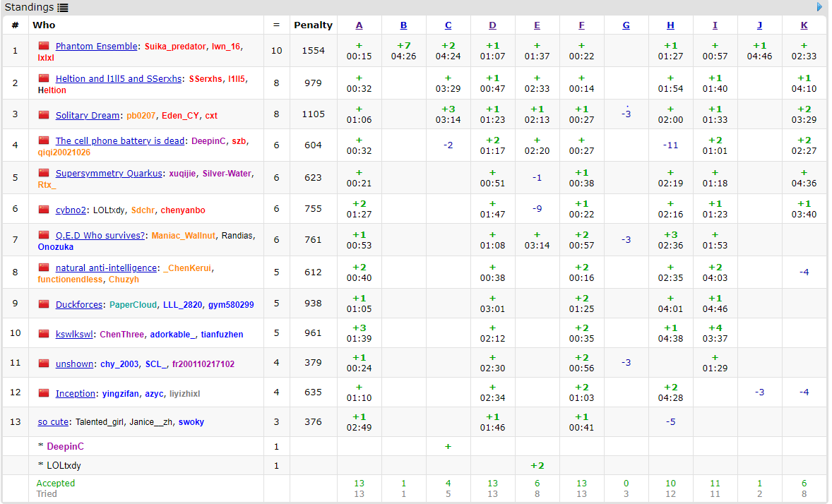Open problem G column header link

(x=626, y=25)
